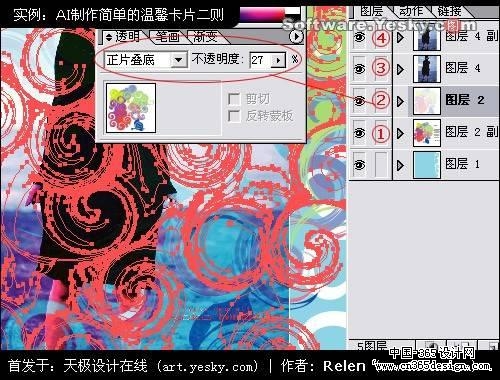Toggle eye icon for 图层 2 副

point(359,133)
